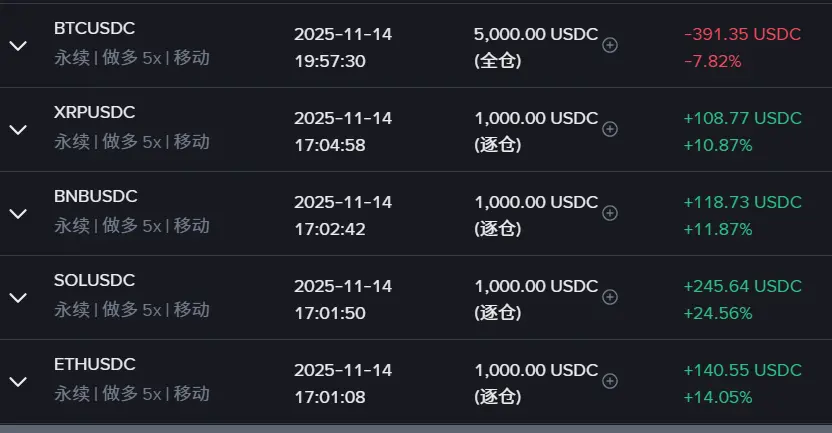Expand the SOLUSDC position chevron
832x433 pixels.
click(18, 298)
